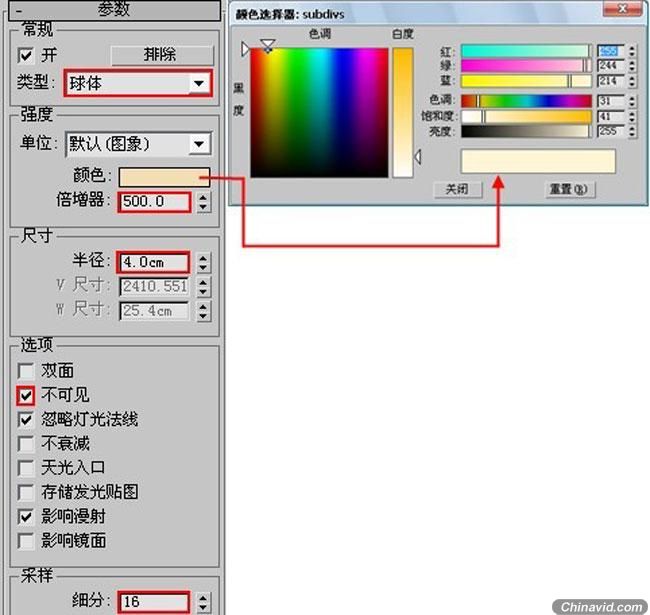The image size is (650, 615).
Task: Click the 重置 button
Action: [x=570, y=189]
